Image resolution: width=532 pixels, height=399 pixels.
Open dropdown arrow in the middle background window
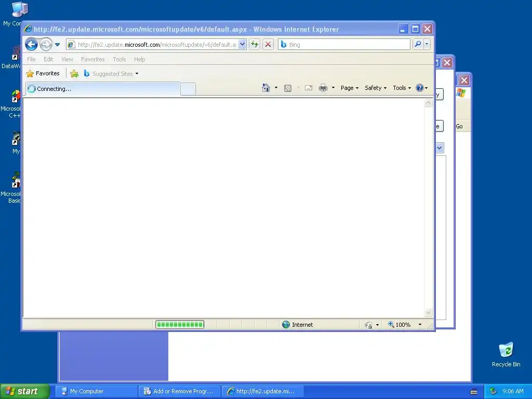(440, 148)
